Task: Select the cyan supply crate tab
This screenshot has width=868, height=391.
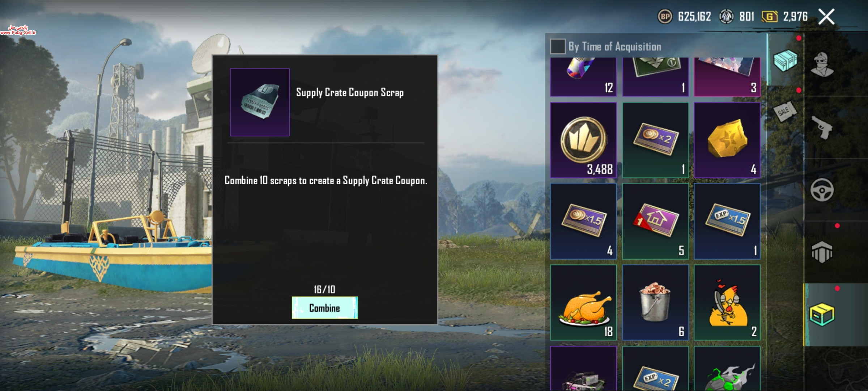Action: coord(785,60)
